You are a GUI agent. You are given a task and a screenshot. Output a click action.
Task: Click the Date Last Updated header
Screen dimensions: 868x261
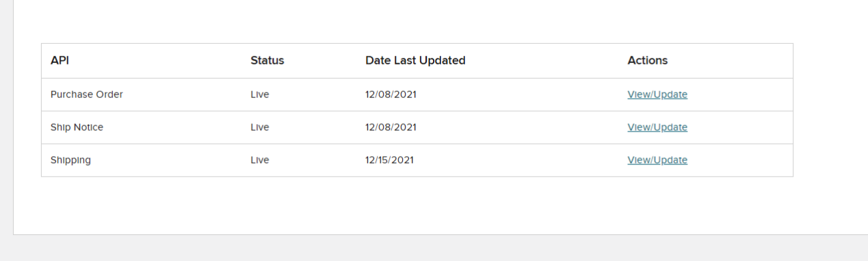(415, 60)
